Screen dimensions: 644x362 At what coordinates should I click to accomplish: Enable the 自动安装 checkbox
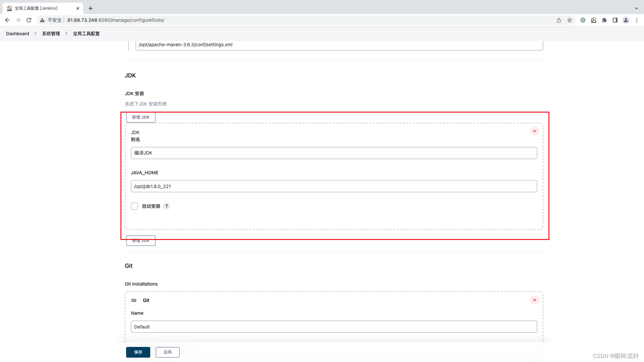[x=135, y=206]
